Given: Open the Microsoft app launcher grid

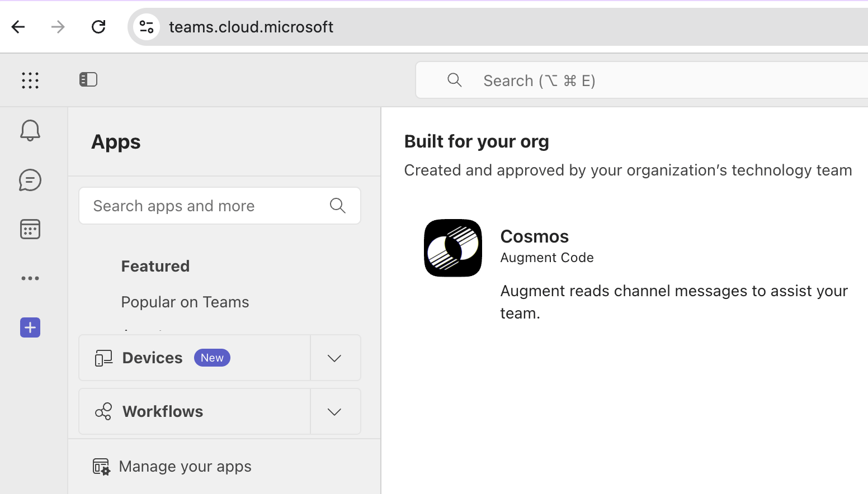Looking at the screenshot, I should coord(30,80).
